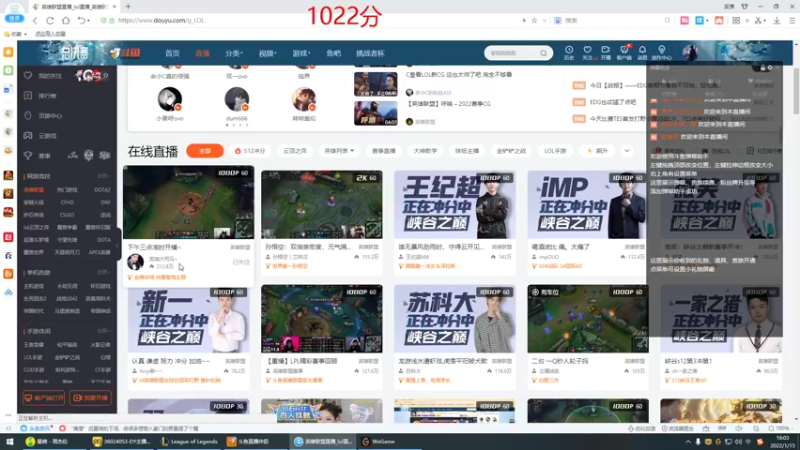
Task: Click the browser address bar URL
Action: click(161, 20)
